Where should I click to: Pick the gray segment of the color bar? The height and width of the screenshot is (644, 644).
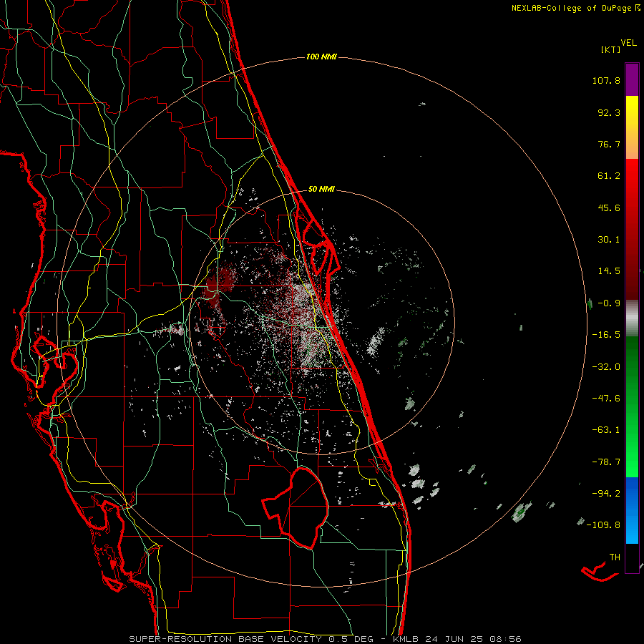632,318
